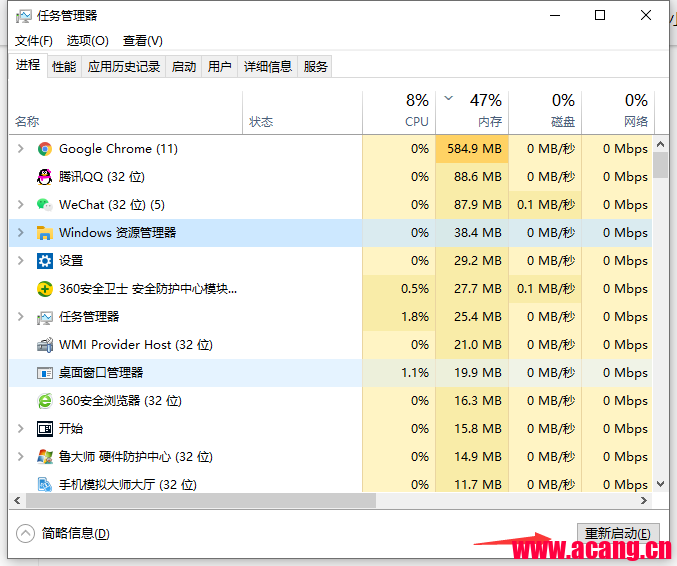This screenshot has height=566, width=677.
Task: Maximize the 任务管理器 window
Action: tap(600, 16)
